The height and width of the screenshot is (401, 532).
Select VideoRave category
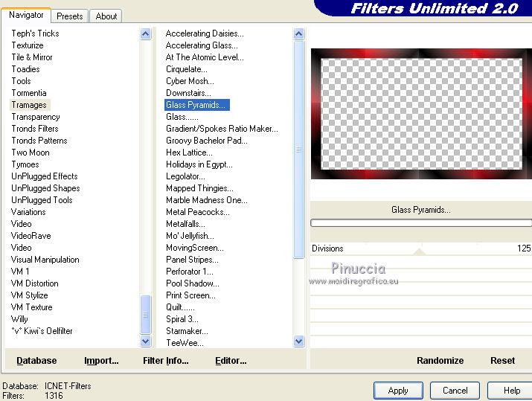click(x=31, y=235)
